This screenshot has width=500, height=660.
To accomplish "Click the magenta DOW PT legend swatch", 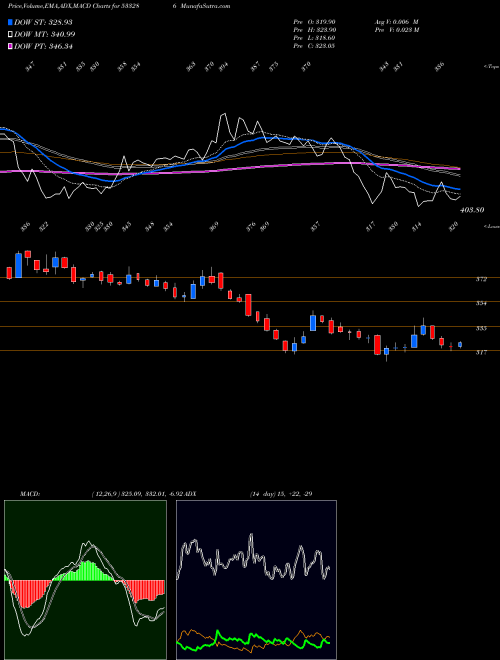I will click(11, 46).
